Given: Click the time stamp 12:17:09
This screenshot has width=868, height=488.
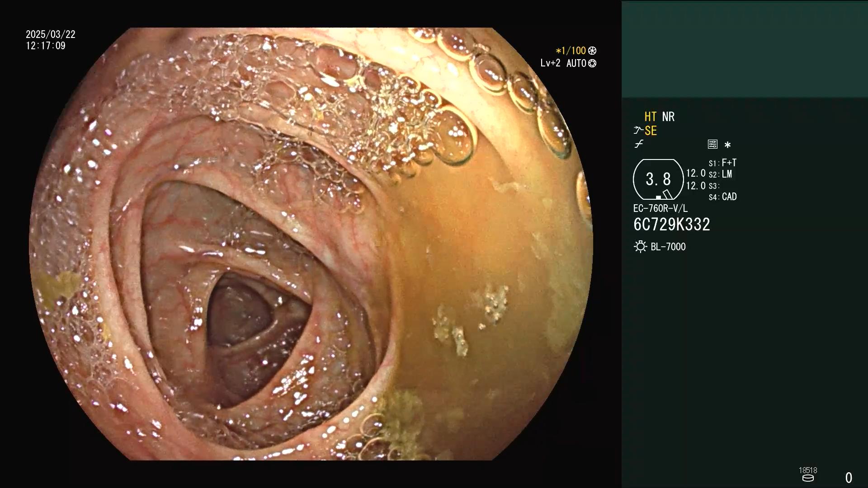Looking at the screenshot, I should point(46,46).
